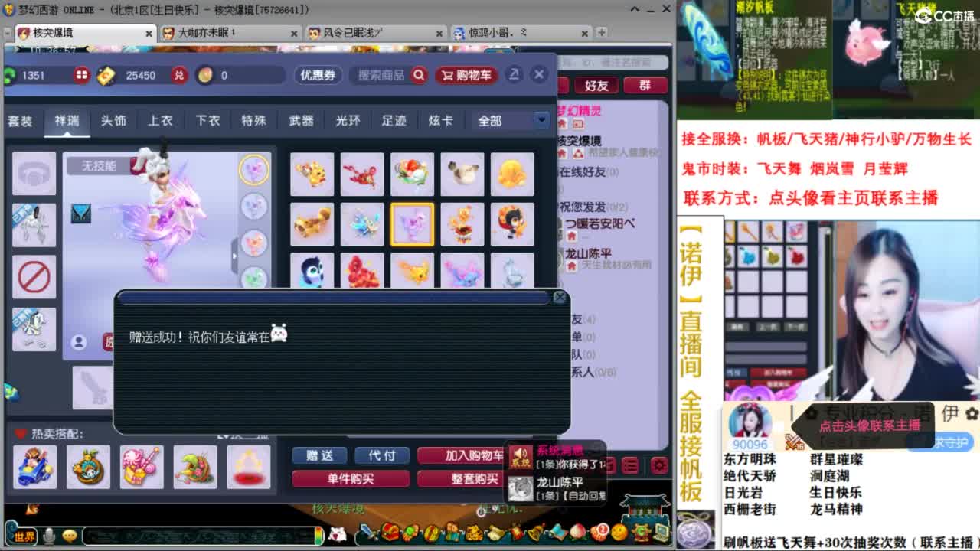
Task: Switch to the 群 group tab
Action: pos(645,85)
